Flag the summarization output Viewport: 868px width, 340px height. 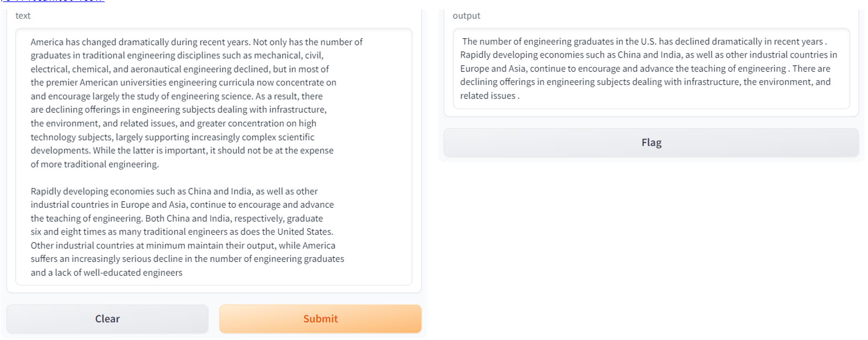[651, 143]
